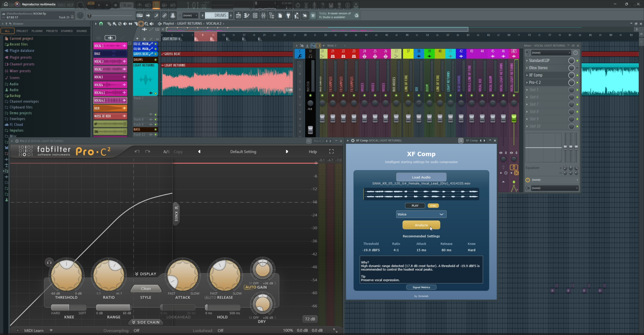Screen dimensions: 644x335
Task: Toggle StandardCLIP effect enable LED
Action: [577, 61]
